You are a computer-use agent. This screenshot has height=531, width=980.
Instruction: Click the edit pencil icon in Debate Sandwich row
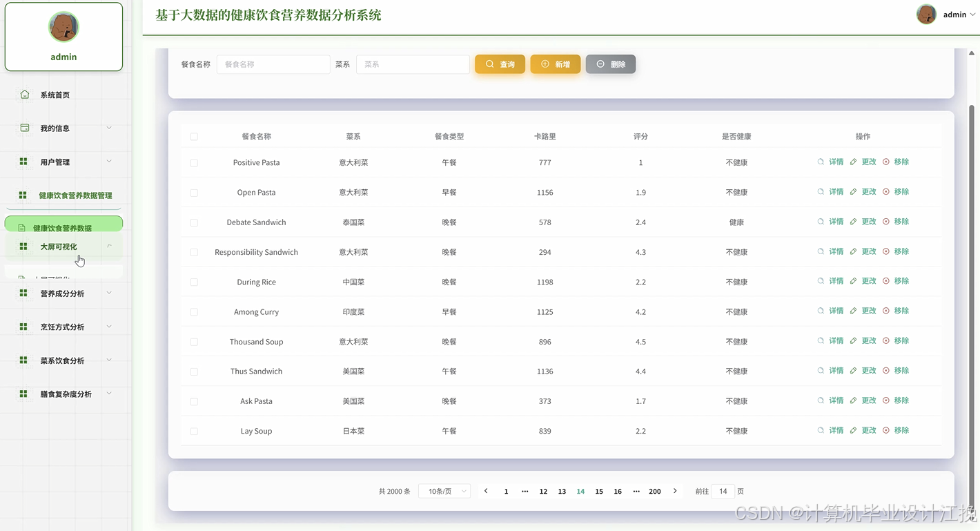click(854, 222)
